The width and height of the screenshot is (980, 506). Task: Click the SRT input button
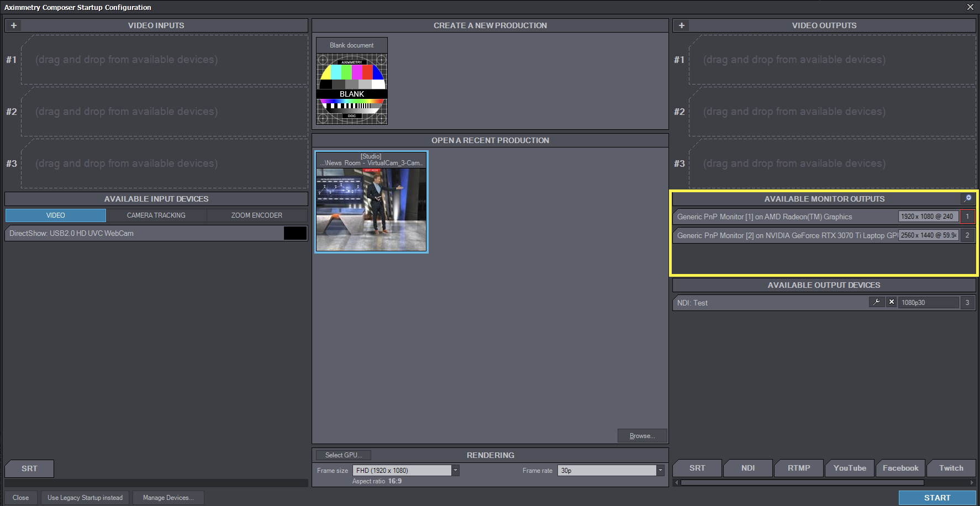click(x=29, y=468)
